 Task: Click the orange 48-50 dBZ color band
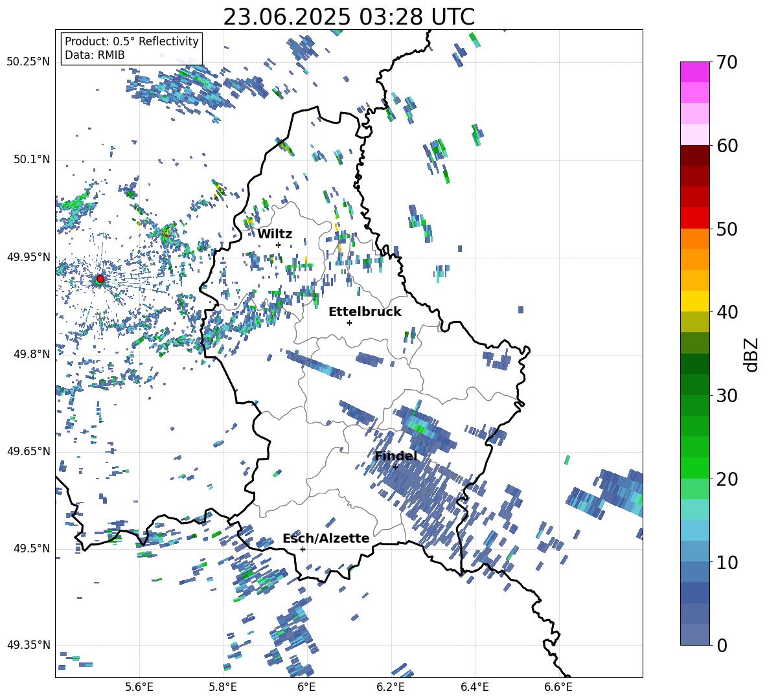click(x=694, y=238)
